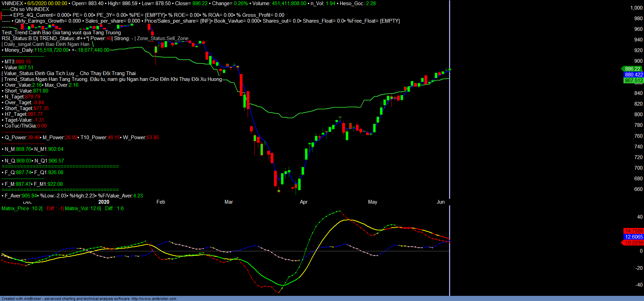
Task: Click the May label on time axis
Action: pyautogui.click(x=372, y=202)
